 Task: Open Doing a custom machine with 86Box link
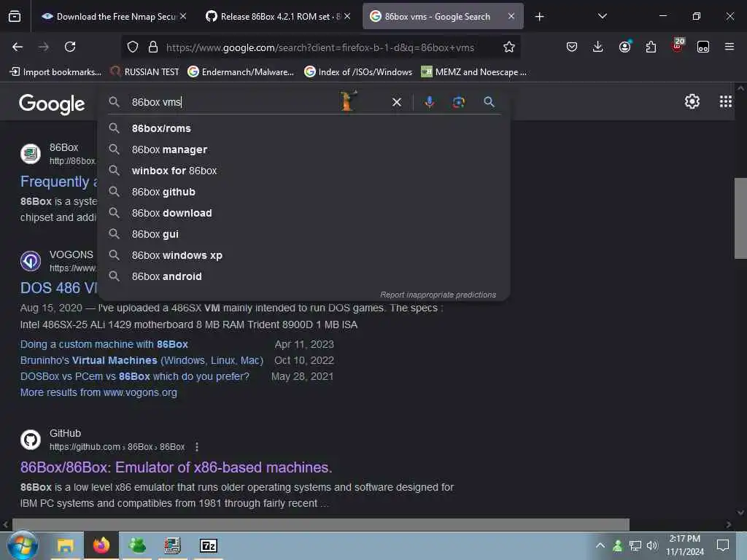coord(104,344)
